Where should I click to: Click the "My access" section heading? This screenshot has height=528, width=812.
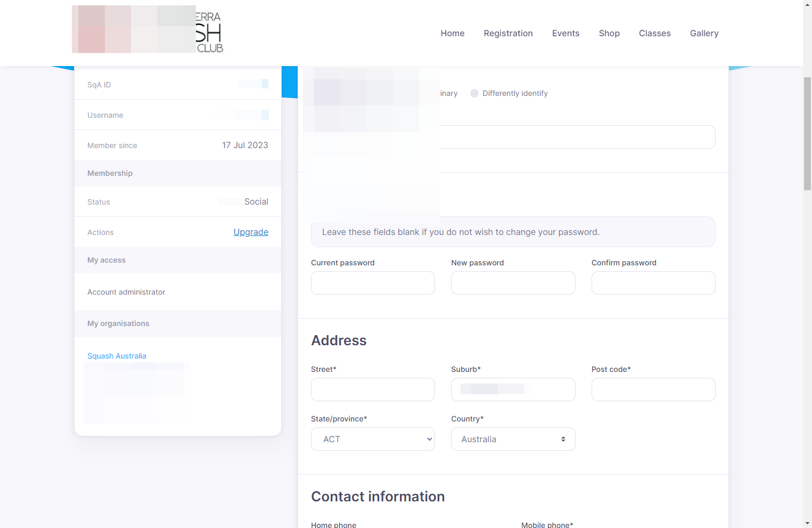pos(106,260)
